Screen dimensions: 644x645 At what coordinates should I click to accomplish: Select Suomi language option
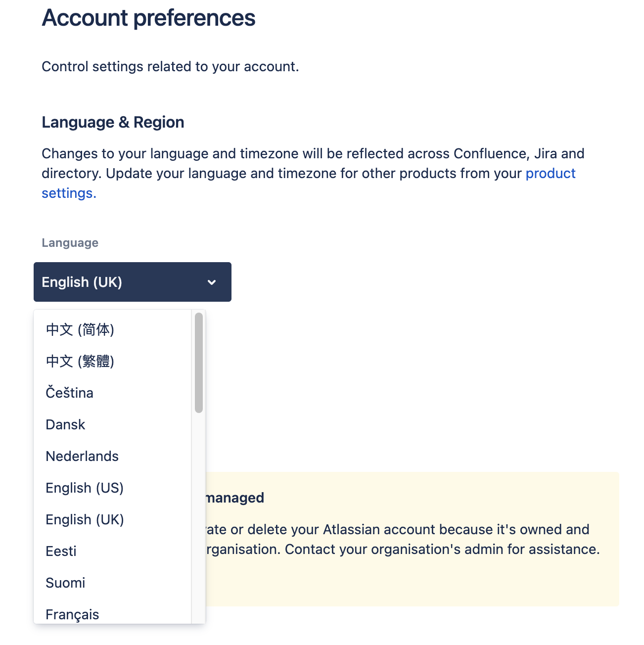tap(65, 583)
